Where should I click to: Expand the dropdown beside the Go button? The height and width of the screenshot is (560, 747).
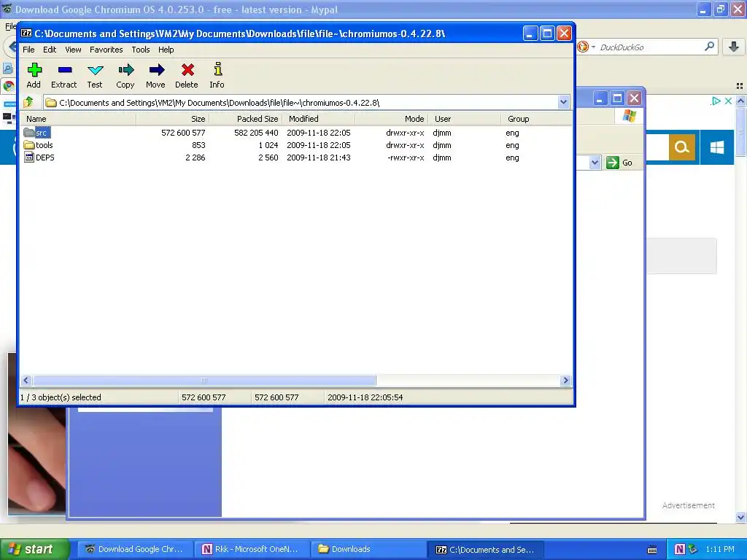tap(595, 163)
